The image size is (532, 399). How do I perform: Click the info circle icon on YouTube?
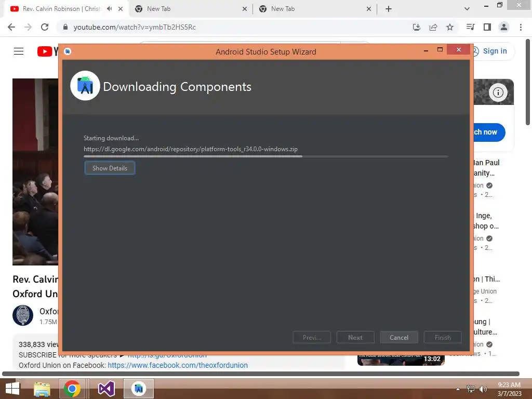pos(498,92)
